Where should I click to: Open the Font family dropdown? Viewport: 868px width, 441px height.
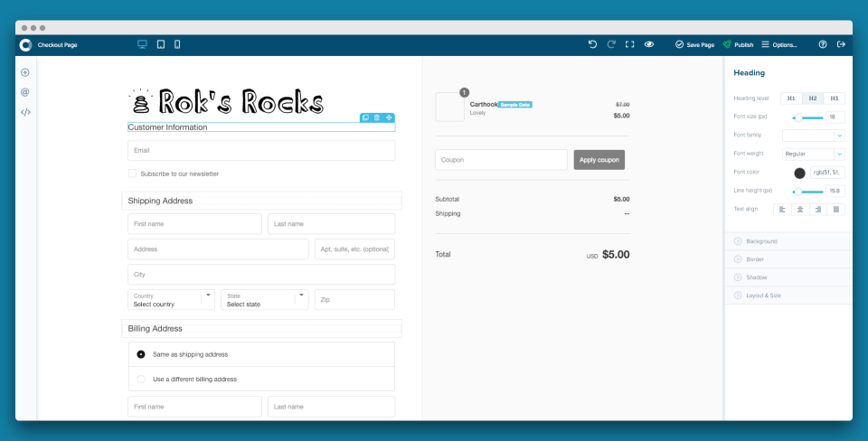(x=813, y=135)
